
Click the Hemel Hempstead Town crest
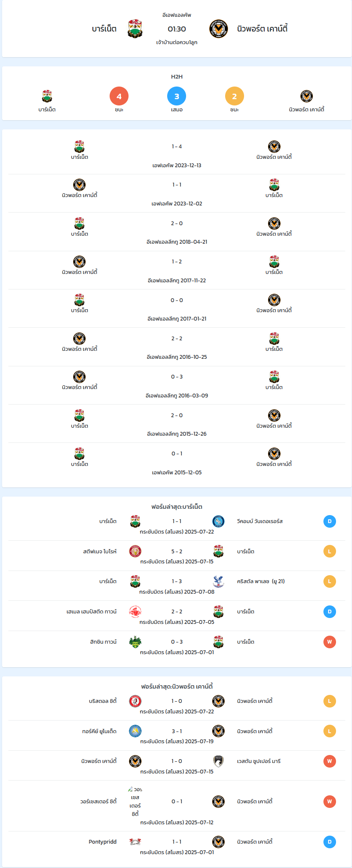click(x=135, y=612)
